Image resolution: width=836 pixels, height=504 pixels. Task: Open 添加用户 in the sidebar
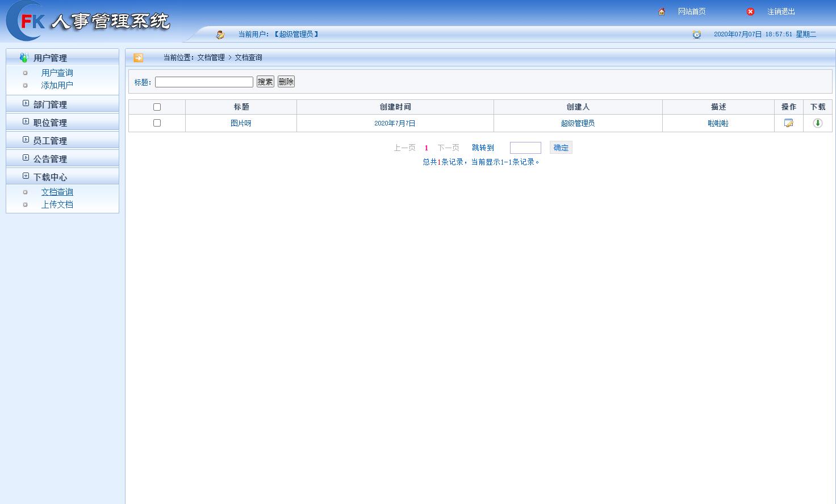point(57,85)
